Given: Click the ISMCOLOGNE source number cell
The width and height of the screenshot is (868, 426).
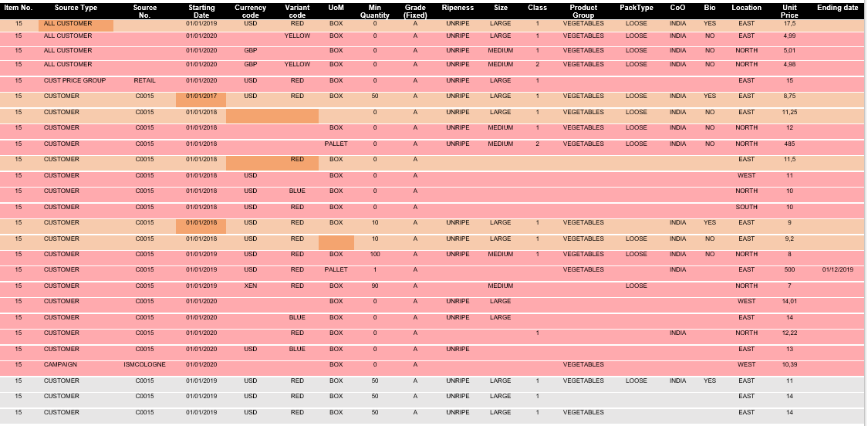Looking at the screenshot, I should coord(144,364).
